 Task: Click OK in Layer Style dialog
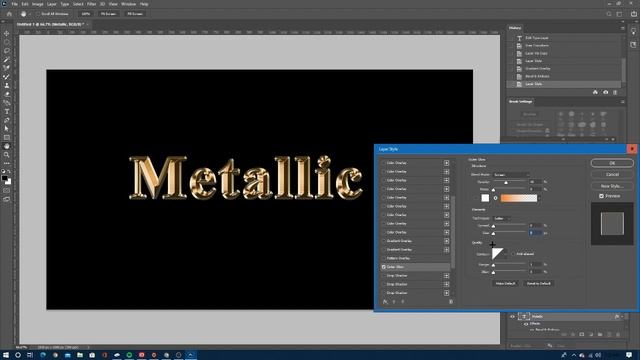coord(612,163)
